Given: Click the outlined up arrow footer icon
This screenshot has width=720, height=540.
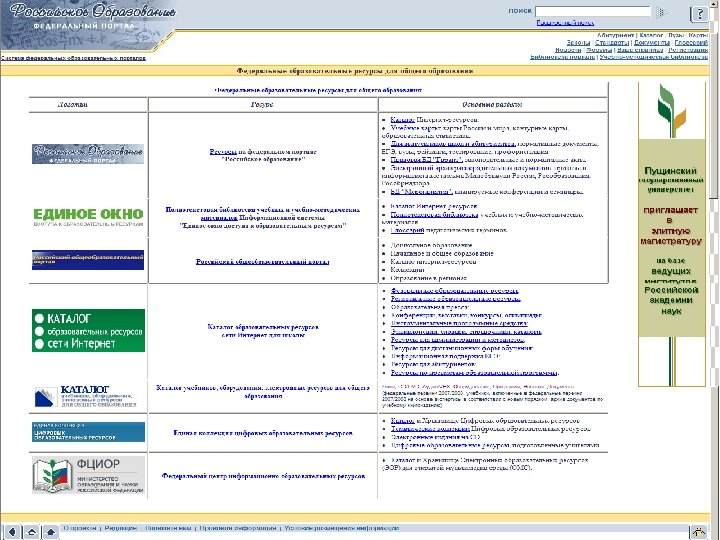Looking at the screenshot, I should coord(32,532).
